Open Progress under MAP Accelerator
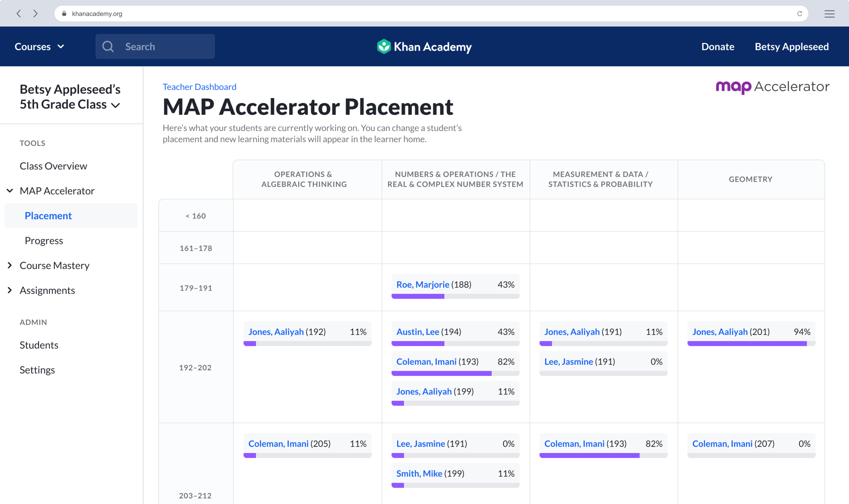The image size is (849, 504). pyautogui.click(x=44, y=240)
